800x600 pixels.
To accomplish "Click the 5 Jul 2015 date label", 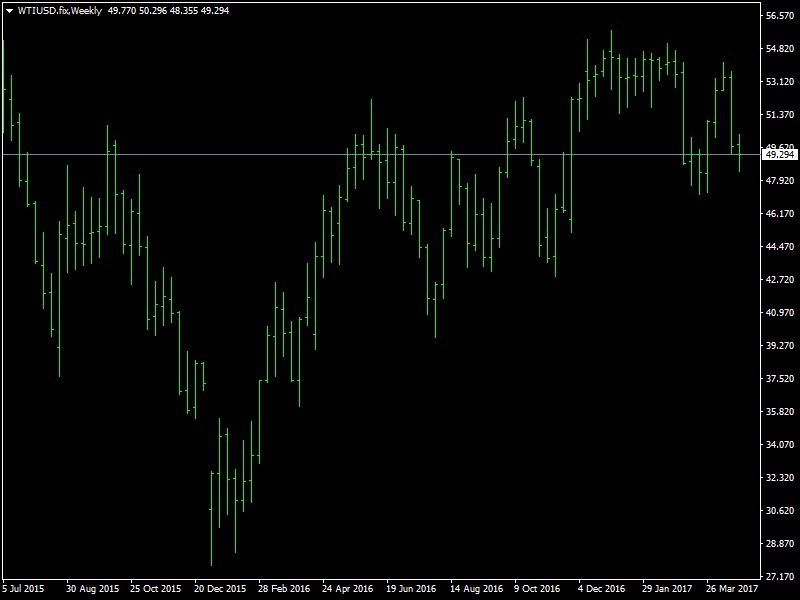I will [x=23, y=589].
